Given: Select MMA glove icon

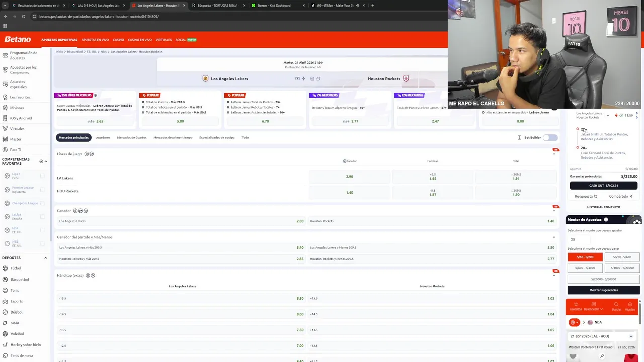Looking at the screenshot, I should point(5,323).
